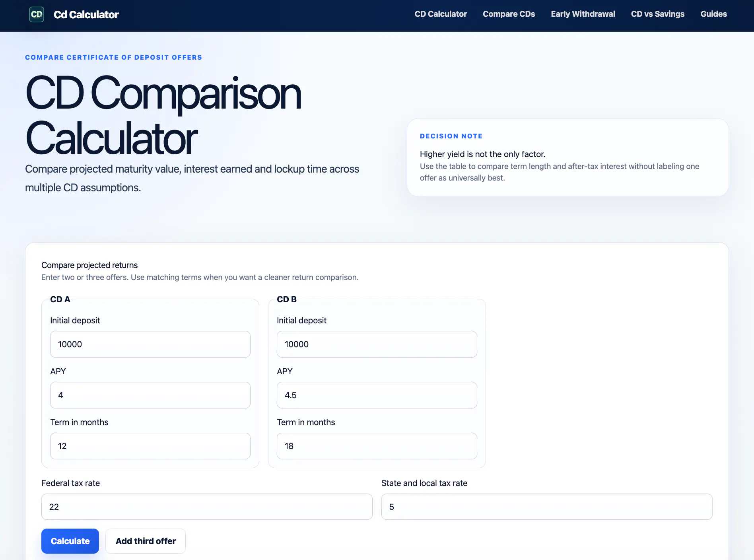Focus CD A APY input
The height and width of the screenshot is (560, 754).
pos(150,395)
